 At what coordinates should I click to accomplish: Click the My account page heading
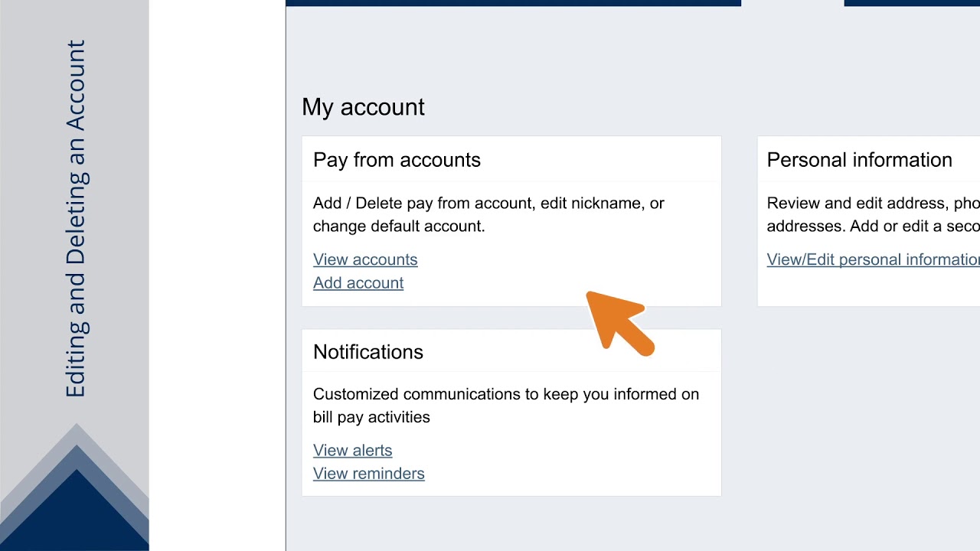coord(363,107)
